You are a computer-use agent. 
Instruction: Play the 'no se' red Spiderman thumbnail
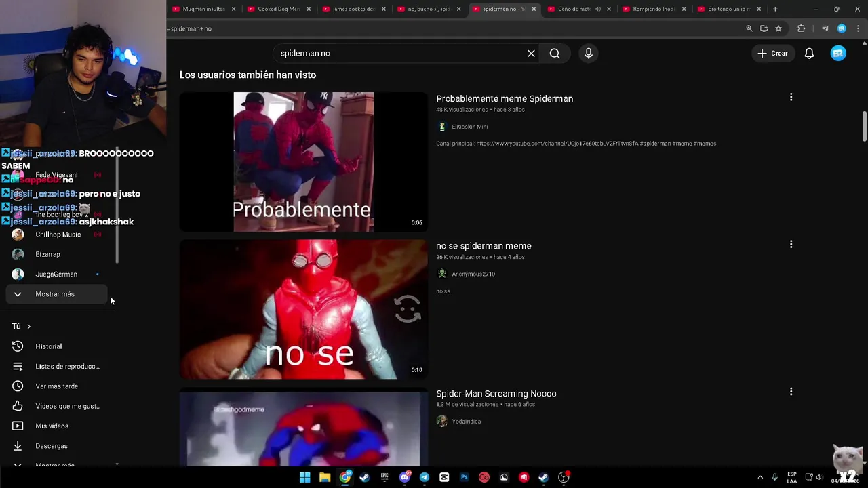click(x=303, y=309)
